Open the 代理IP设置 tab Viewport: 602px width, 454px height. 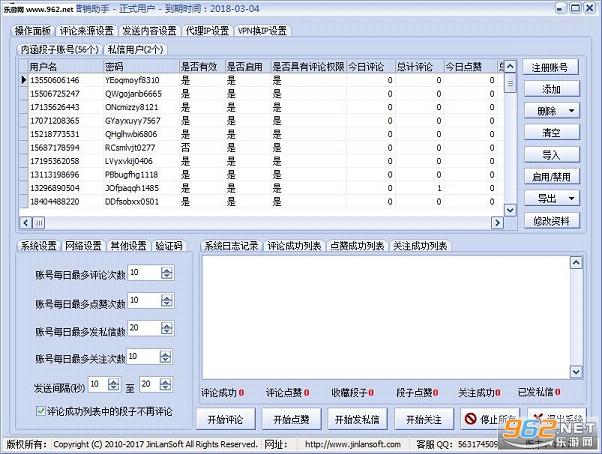point(207,31)
